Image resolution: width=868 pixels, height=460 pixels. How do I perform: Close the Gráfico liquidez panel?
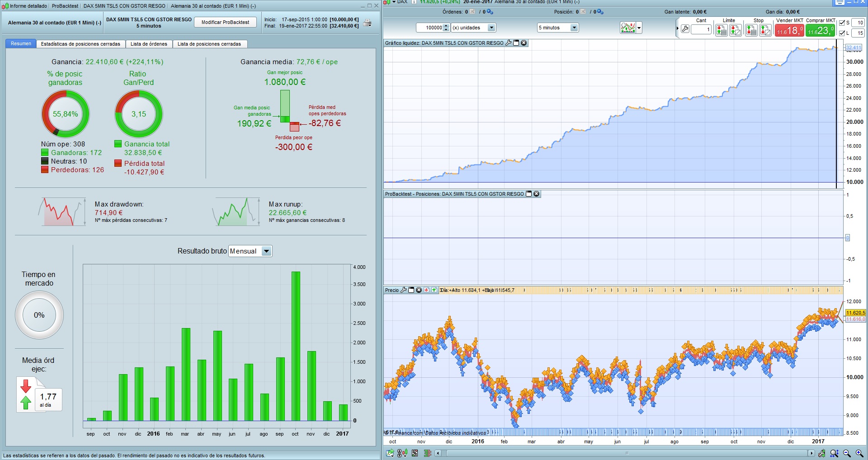click(524, 43)
